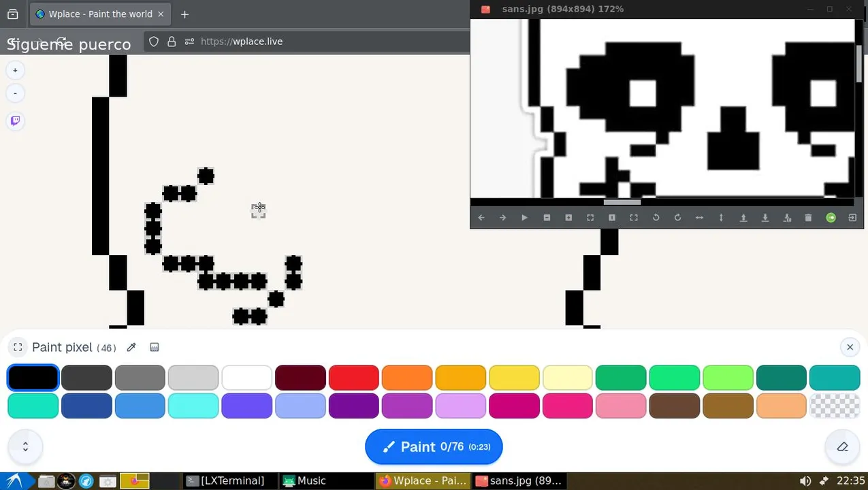
Task: Open image viewer preferences green icon
Action: pyautogui.click(x=831, y=218)
